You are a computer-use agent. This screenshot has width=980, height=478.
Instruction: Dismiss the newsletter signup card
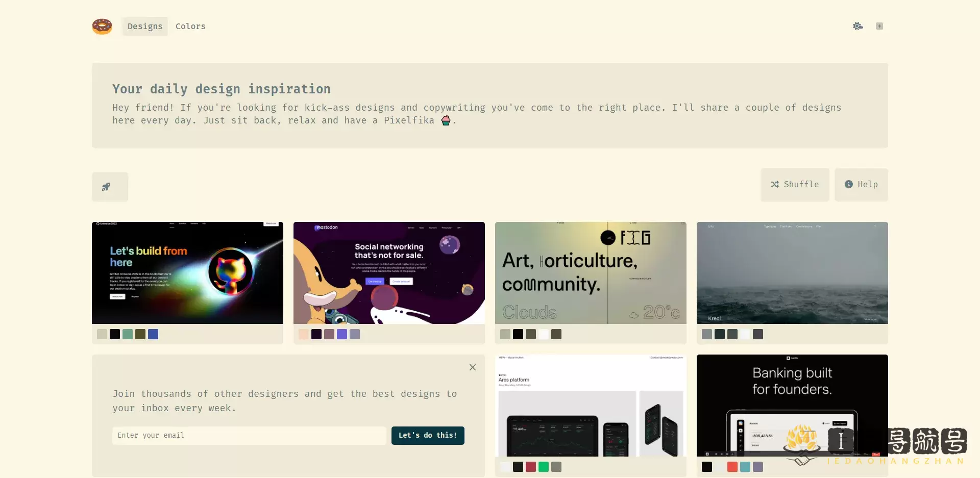point(473,367)
